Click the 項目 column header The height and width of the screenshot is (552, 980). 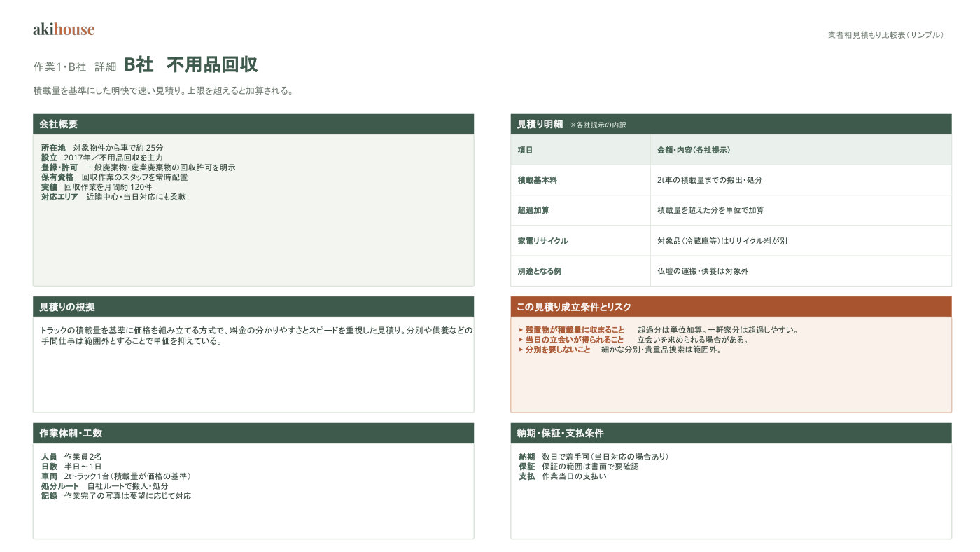pos(580,150)
